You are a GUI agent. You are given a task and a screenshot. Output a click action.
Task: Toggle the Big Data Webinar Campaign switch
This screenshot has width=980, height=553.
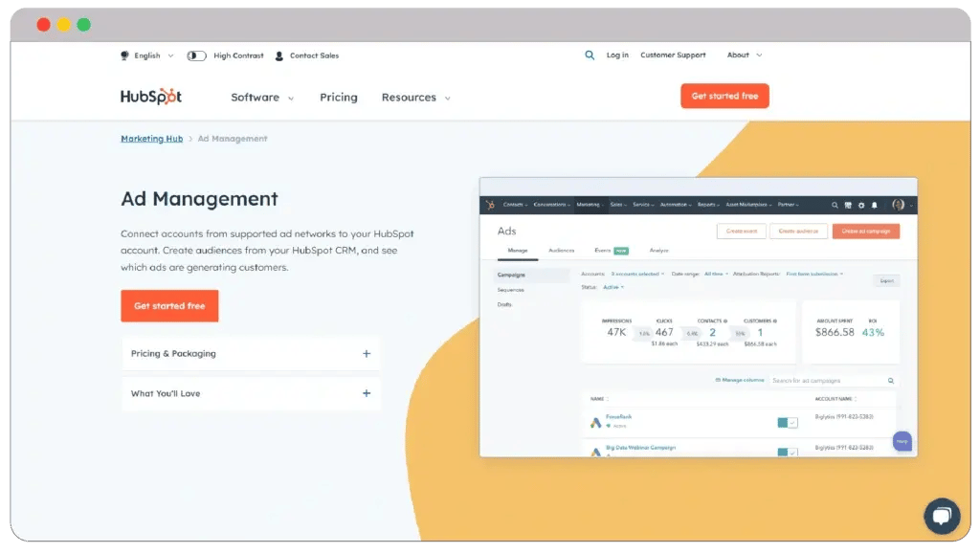pyautogui.click(x=787, y=452)
